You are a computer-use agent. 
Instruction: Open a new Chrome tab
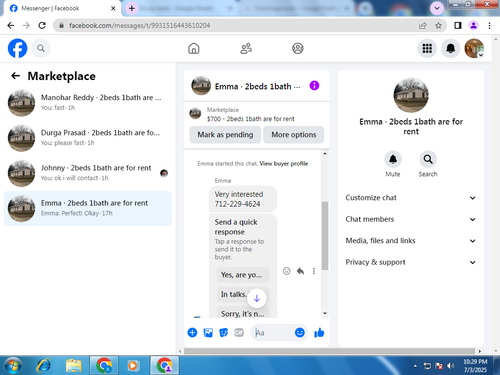coord(132,8)
